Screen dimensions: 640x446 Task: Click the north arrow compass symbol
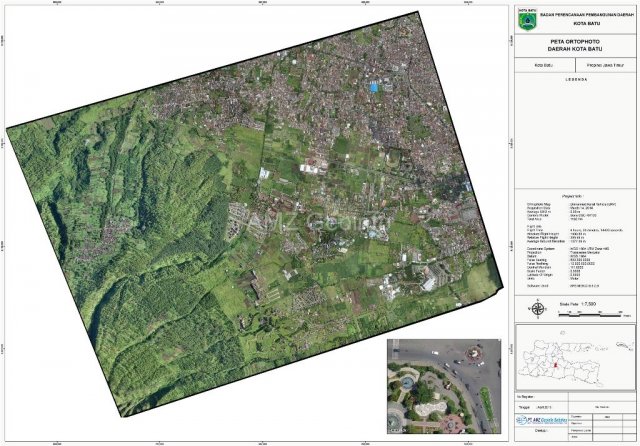(x=537, y=309)
